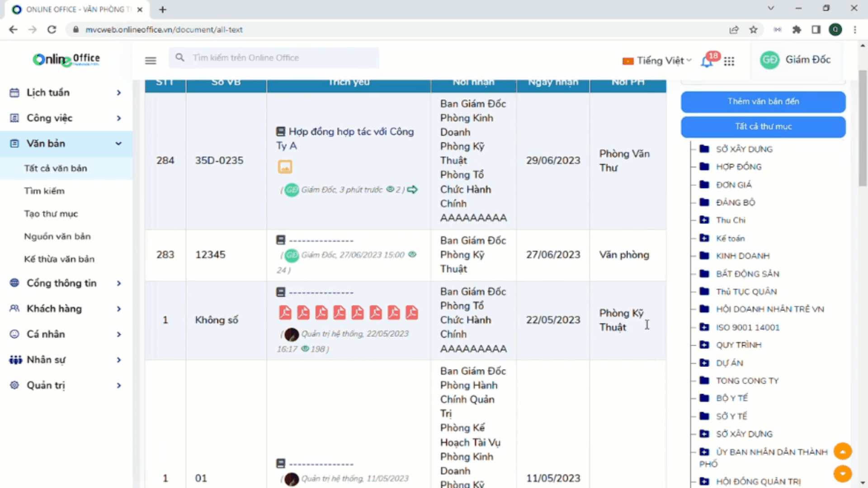The width and height of the screenshot is (868, 488).
Task: Click the eye icon showing 198 views
Action: coord(305,349)
